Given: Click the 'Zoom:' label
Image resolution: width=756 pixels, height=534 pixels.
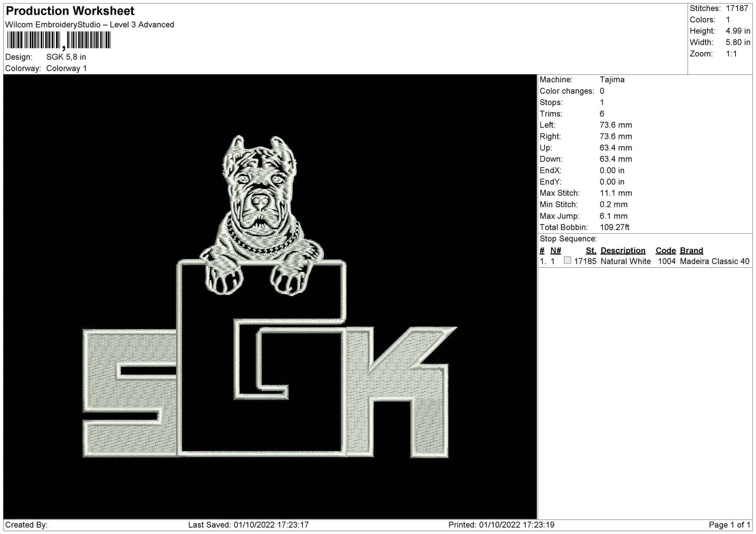Looking at the screenshot, I should click(701, 54).
